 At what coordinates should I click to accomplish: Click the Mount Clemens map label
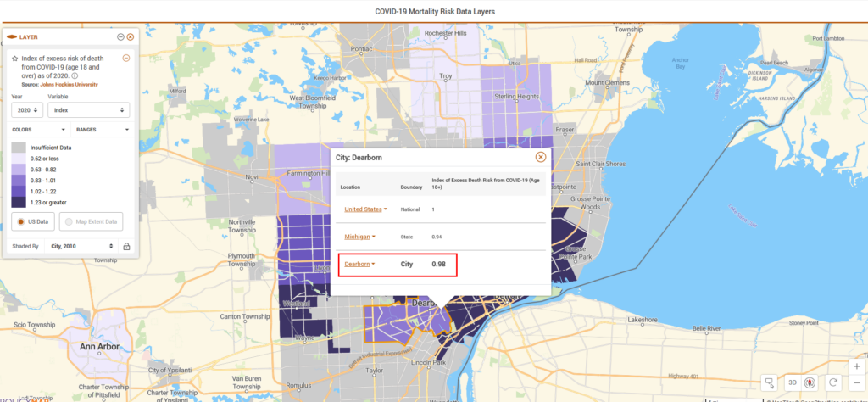click(x=607, y=82)
